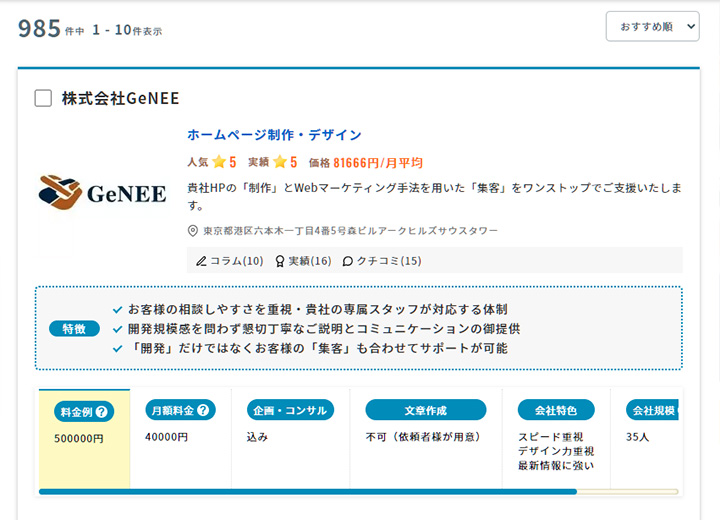This screenshot has height=520, width=720.
Task: Click the 500000円 price value
Action: (79, 439)
